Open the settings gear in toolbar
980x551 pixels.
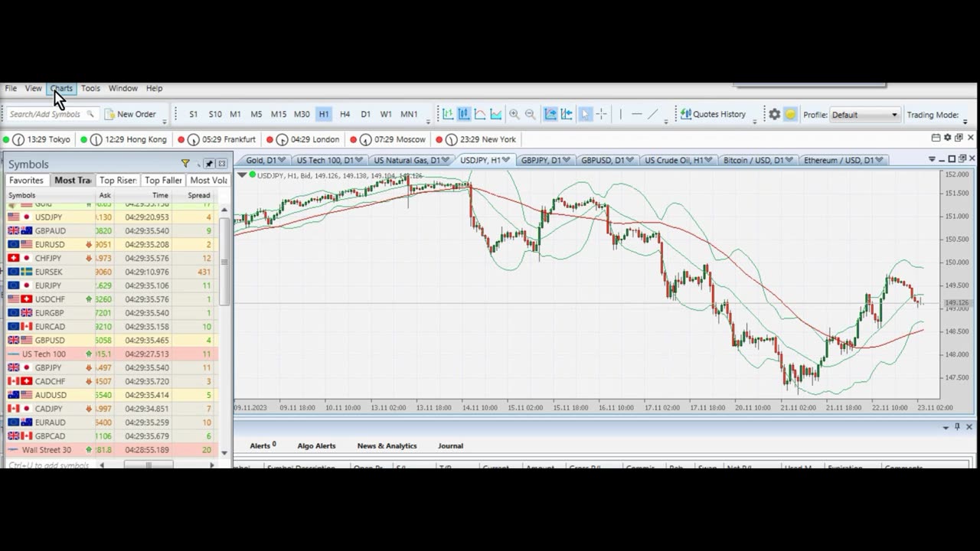coord(775,114)
